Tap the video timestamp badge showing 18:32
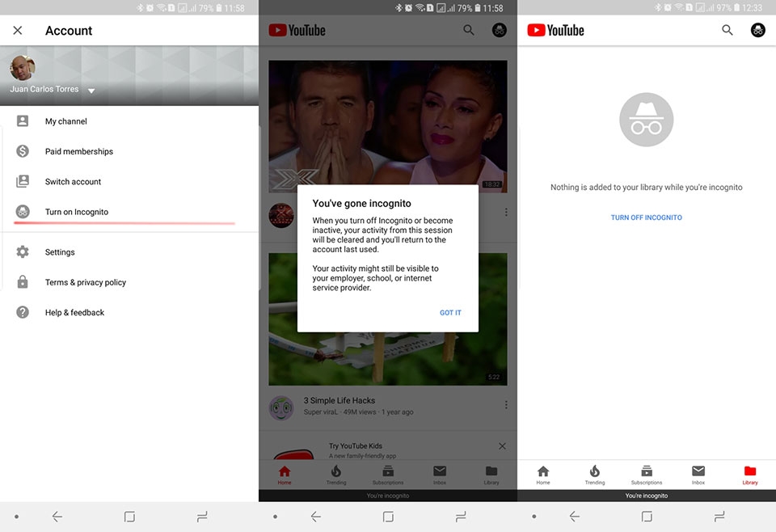The image size is (776, 532). tap(491, 184)
